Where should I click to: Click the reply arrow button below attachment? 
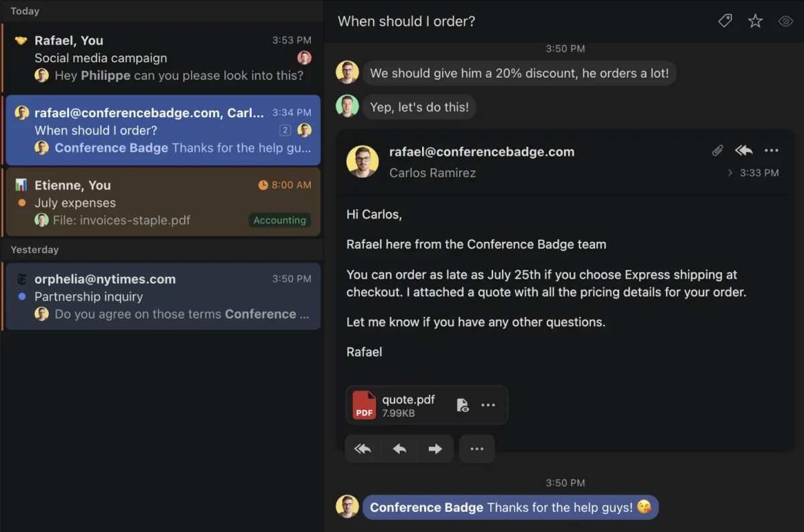click(399, 449)
